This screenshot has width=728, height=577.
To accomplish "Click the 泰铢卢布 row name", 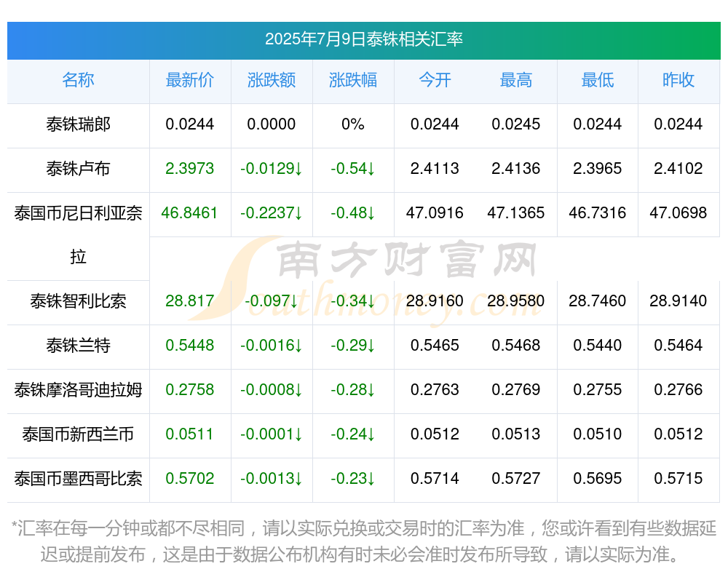I will coord(78,169).
